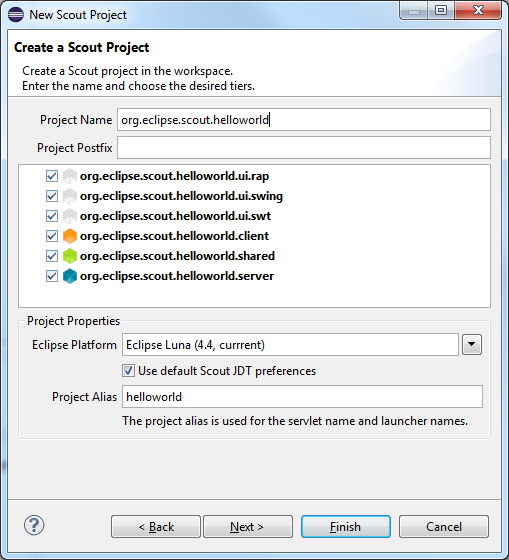Select the org.eclipse.scout.helloworld.shared tree entry
The image size is (509, 560).
click(177, 256)
